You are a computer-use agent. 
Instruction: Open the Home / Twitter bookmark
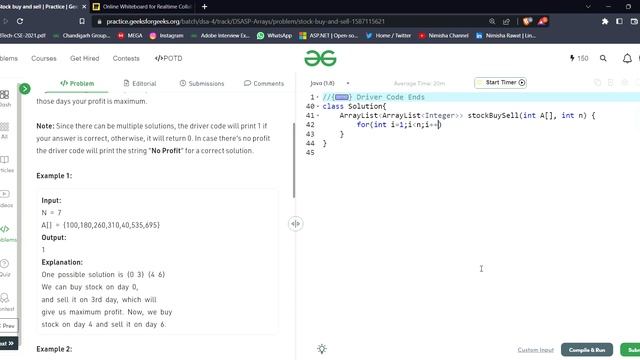pos(389,36)
